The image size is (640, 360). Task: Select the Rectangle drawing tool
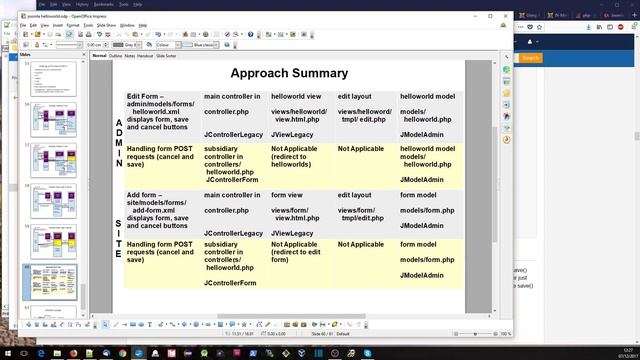coord(133,324)
